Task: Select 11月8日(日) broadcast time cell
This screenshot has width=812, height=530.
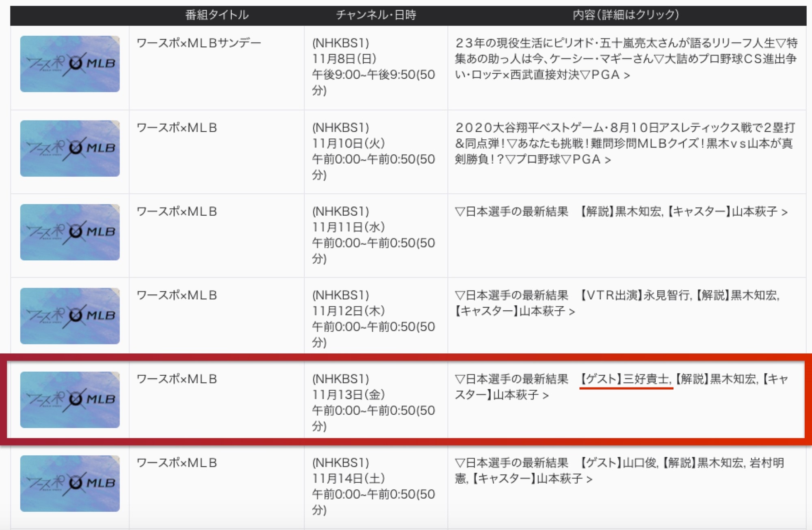Action: pos(373,67)
